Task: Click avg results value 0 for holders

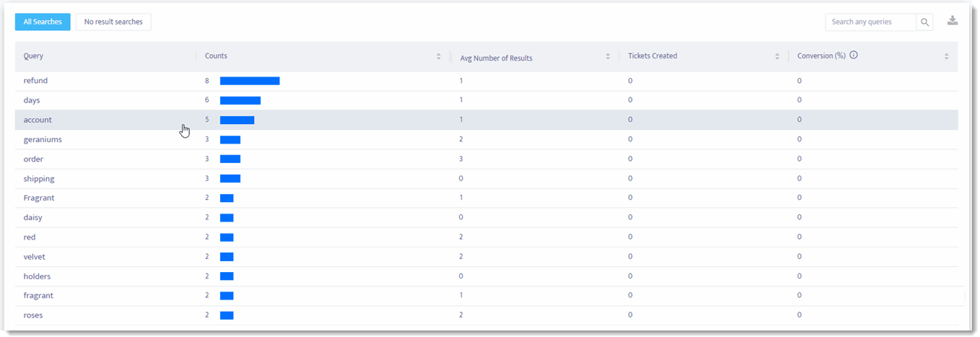Action: click(x=461, y=276)
